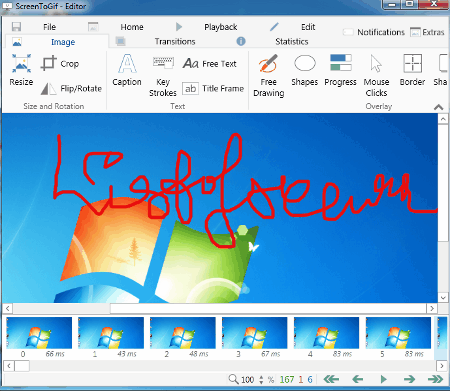450x391 pixels.
Task: Open the Statistics tab
Action: coord(292,42)
